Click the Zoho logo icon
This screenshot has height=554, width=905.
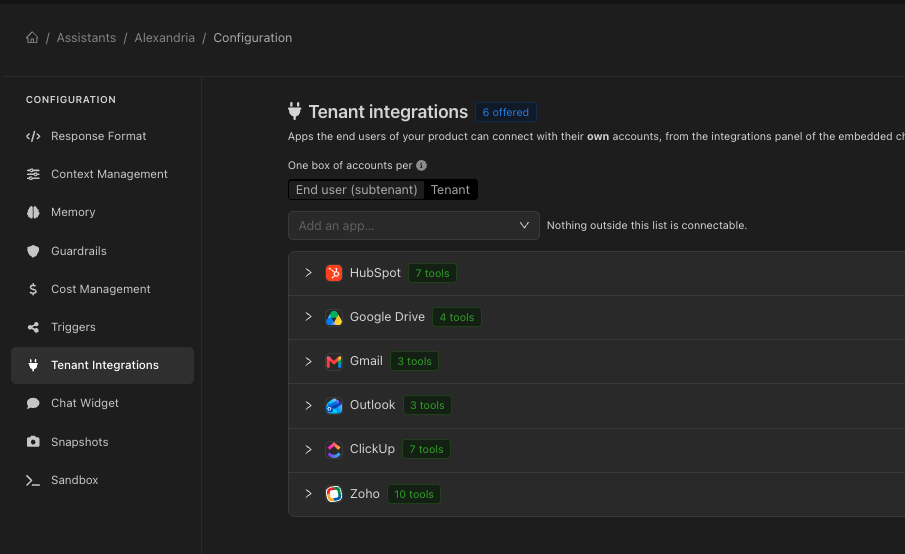click(x=334, y=494)
